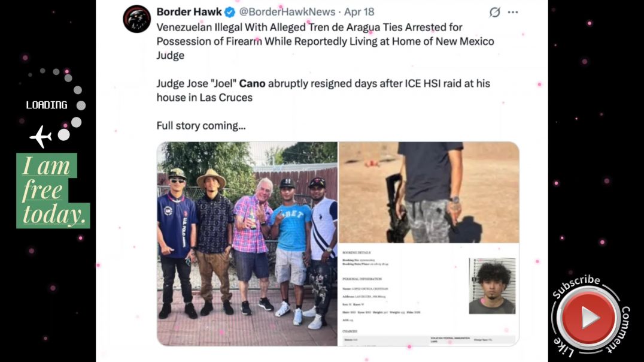This screenshot has height=362, width=644.
Task: Open the group photo of five men
Action: pyautogui.click(x=247, y=243)
